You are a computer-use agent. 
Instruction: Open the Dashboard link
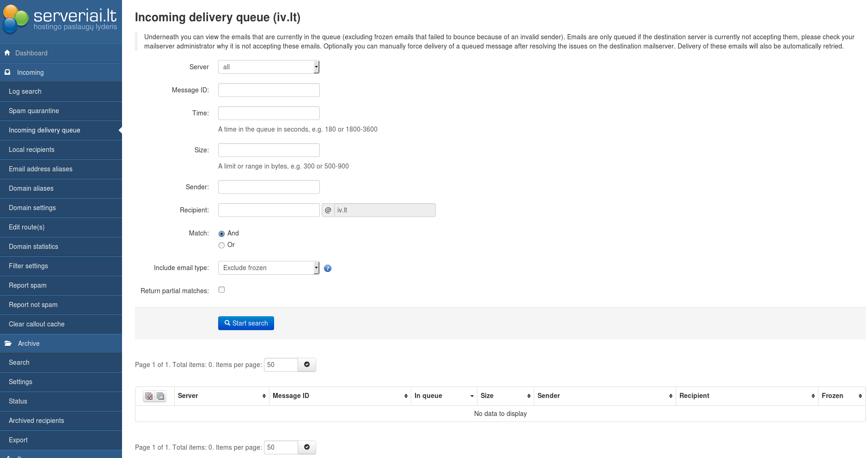point(31,53)
